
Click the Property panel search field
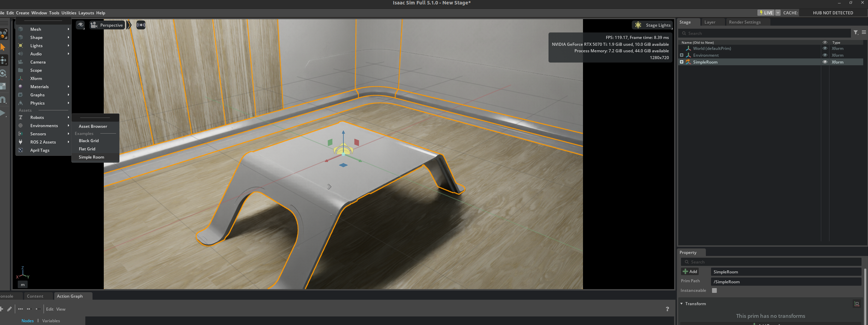[x=771, y=262]
